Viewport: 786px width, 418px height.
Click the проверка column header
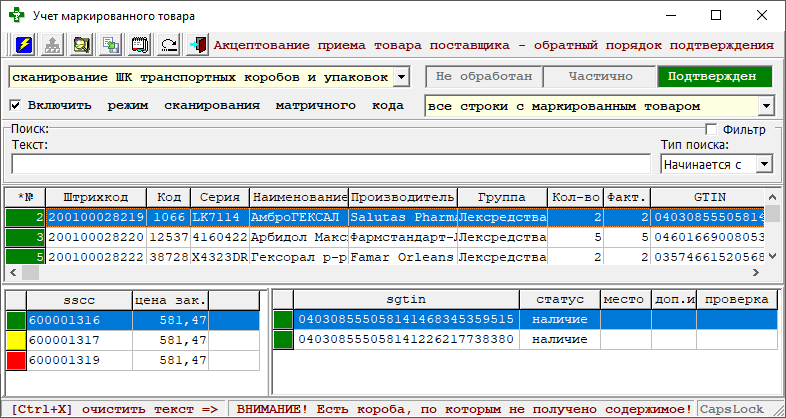click(736, 300)
